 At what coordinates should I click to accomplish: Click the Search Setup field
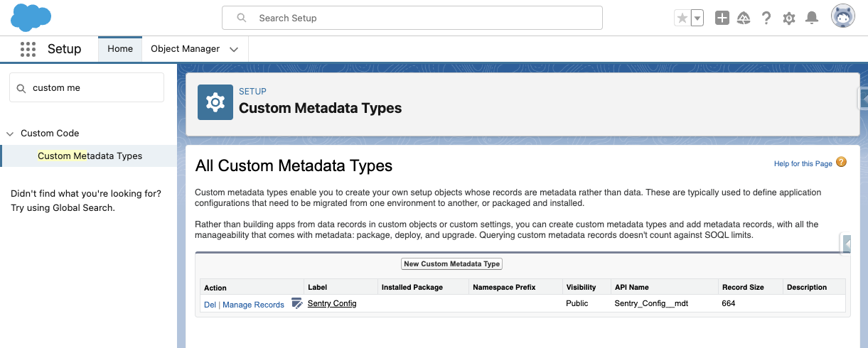pyautogui.click(x=412, y=18)
